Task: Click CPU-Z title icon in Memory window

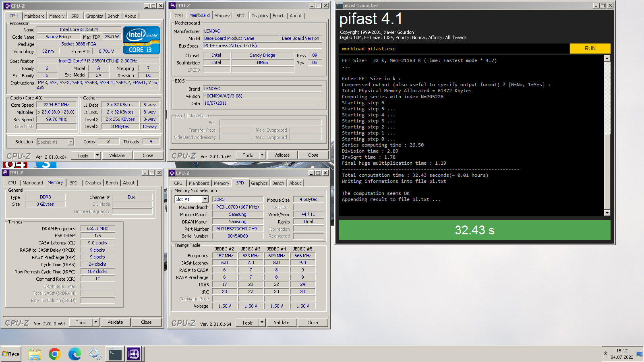Action: 6,173
